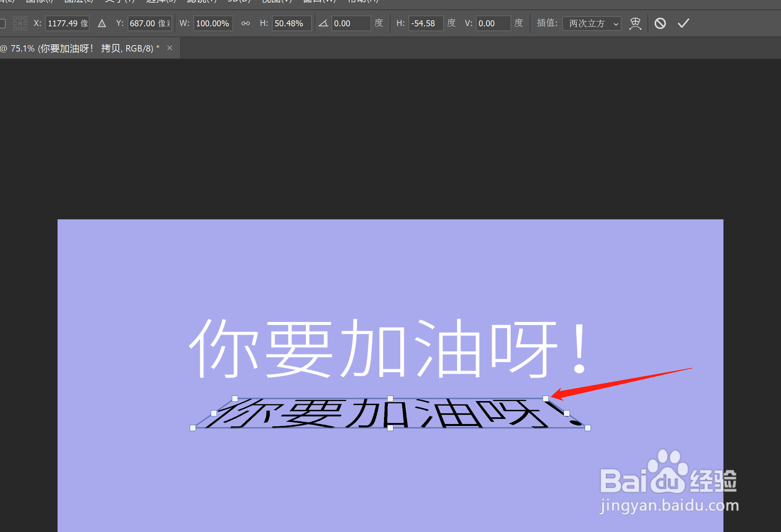Close the 你要加油呀! 拷贝 document tab
This screenshot has width=781, height=532.
coord(170,48)
